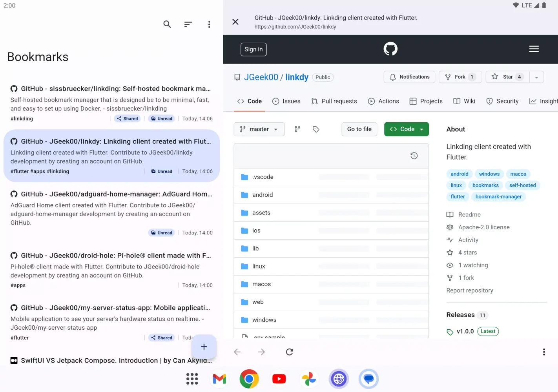The image size is (558, 392).
Task: Click the Sign in button
Action: pyautogui.click(x=253, y=49)
